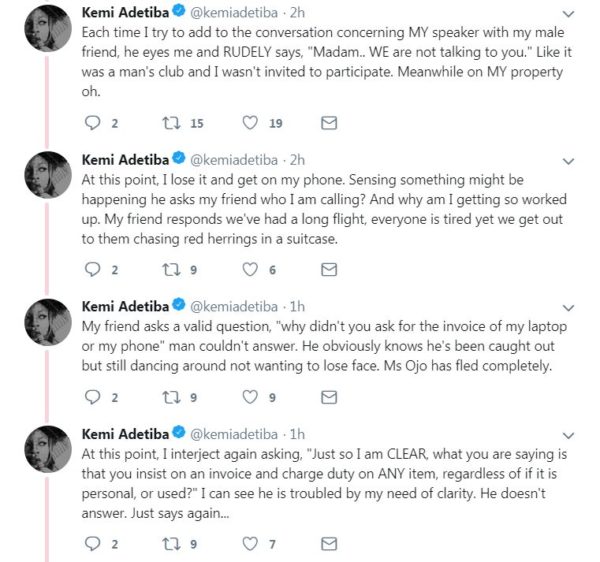Retweet the 'Ms Ojo has fled' tweet
The width and height of the screenshot is (600, 562).
click(x=171, y=397)
